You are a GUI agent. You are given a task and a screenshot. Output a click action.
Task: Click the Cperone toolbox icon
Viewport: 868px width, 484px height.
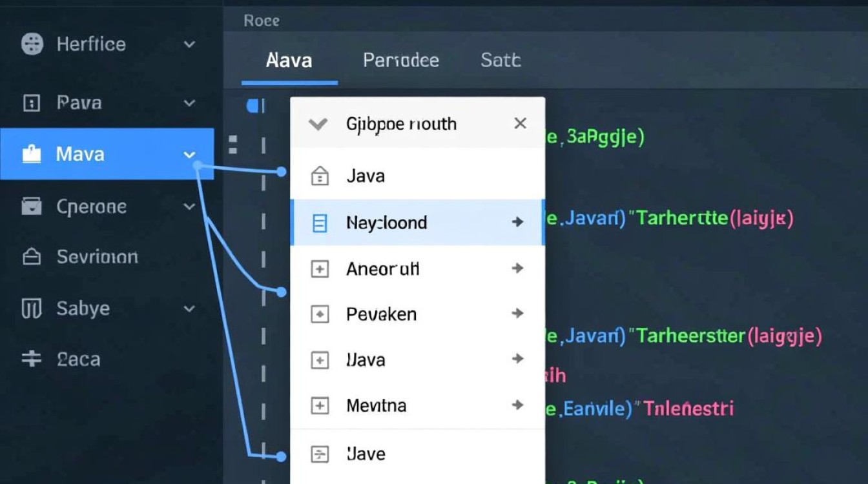31,206
